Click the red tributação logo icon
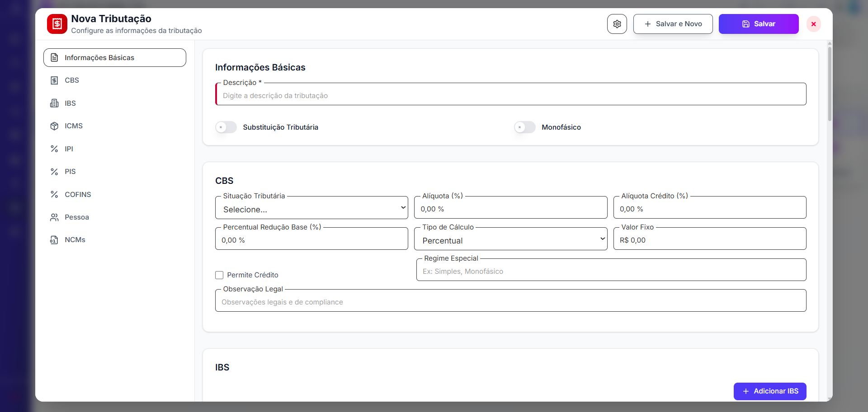 57,24
